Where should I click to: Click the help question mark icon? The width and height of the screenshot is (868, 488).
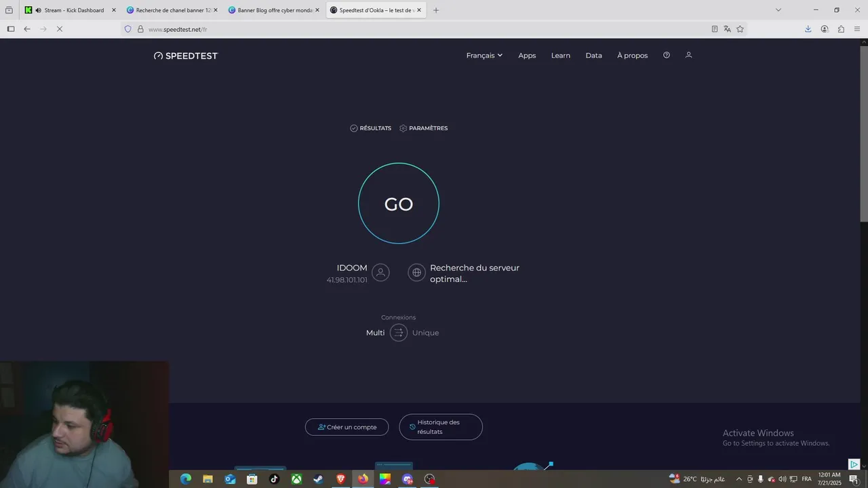click(667, 55)
